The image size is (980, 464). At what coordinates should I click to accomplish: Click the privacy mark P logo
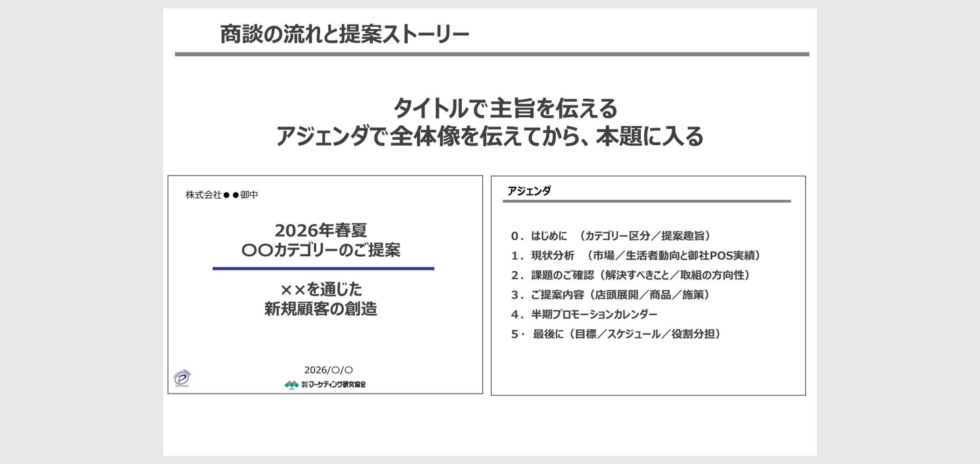[182, 378]
